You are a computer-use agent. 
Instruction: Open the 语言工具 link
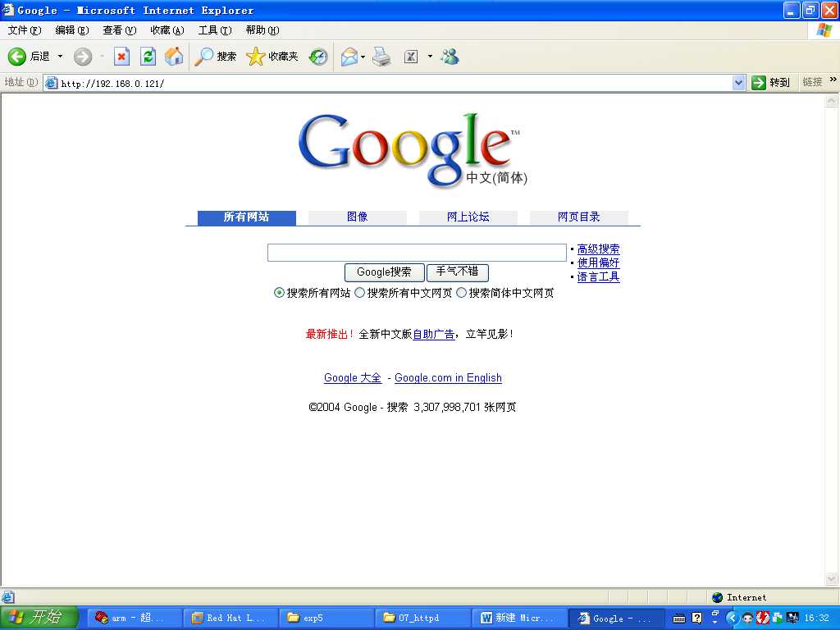pos(598,277)
